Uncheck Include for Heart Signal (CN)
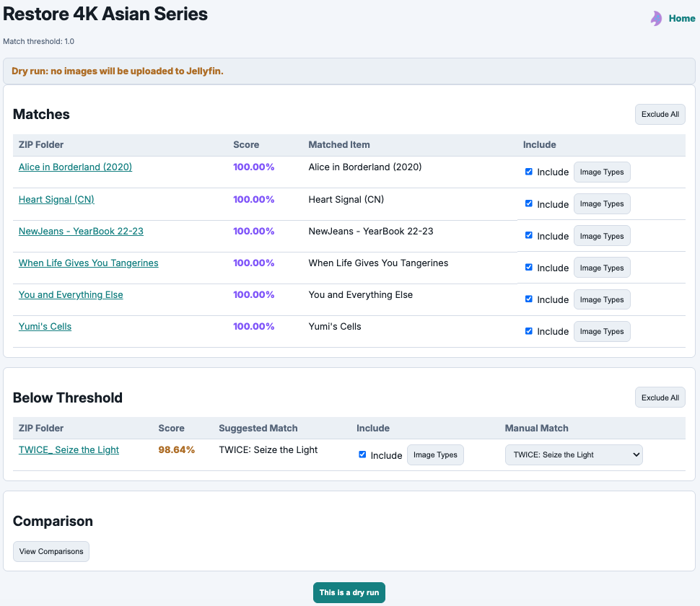The width and height of the screenshot is (700, 606). point(528,203)
